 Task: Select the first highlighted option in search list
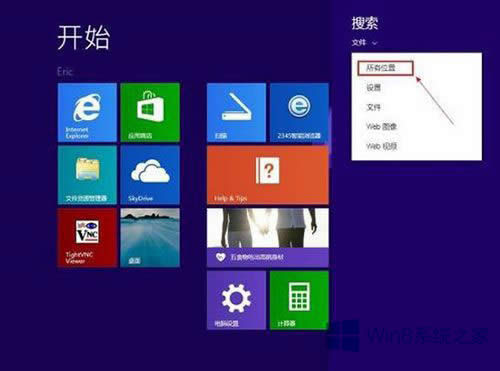point(385,68)
